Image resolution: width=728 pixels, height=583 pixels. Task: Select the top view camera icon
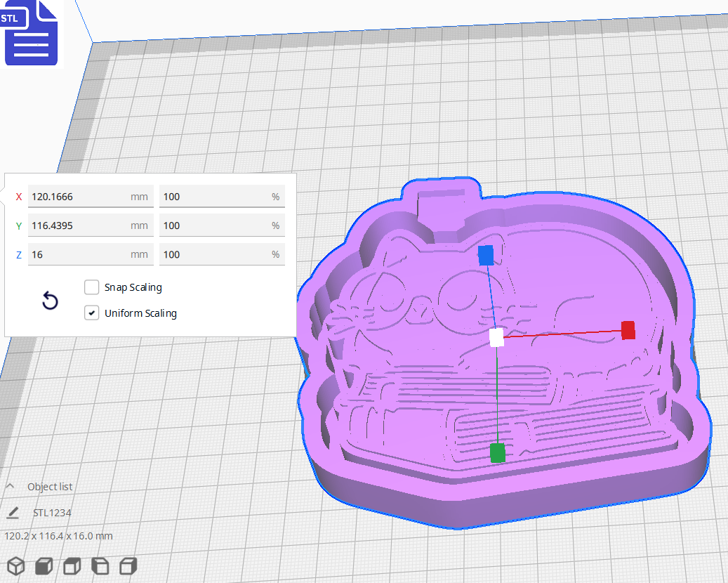tap(72, 565)
